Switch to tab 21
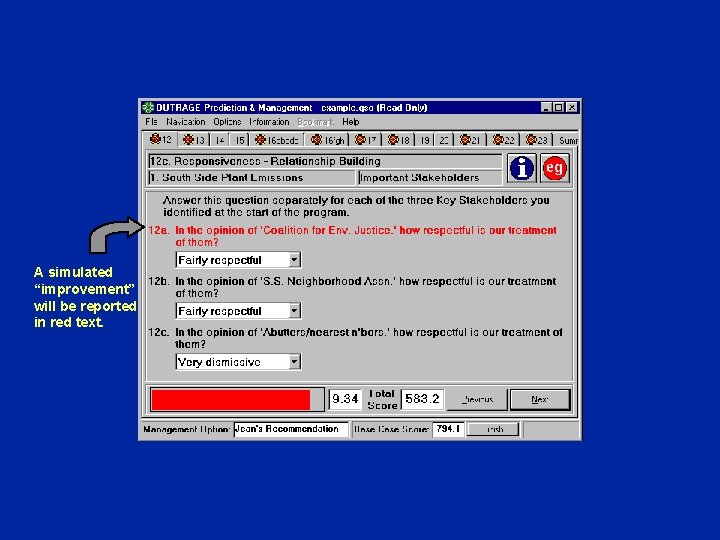The height and width of the screenshot is (540, 720). [x=470, y=140]
